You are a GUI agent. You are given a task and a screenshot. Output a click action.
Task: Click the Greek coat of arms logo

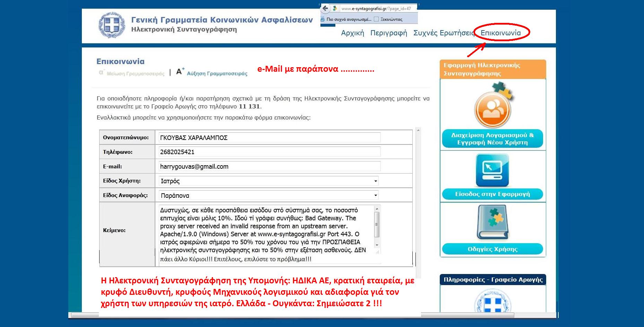[x=111, y=25]
